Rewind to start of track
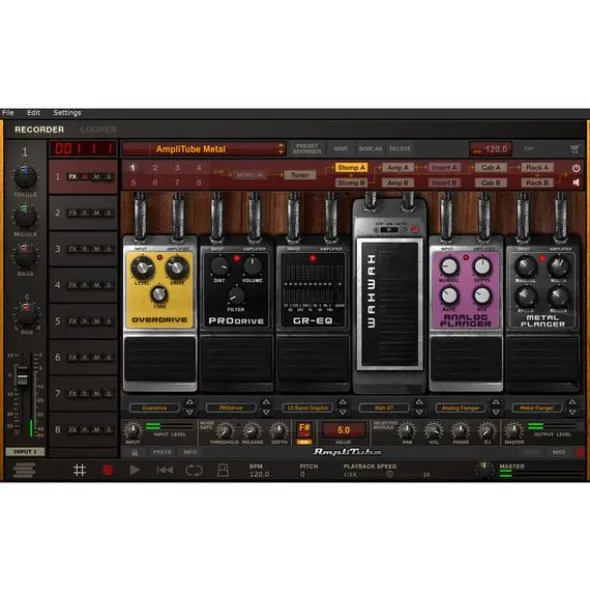Viewport: 590px width, 591px height. 165,470
